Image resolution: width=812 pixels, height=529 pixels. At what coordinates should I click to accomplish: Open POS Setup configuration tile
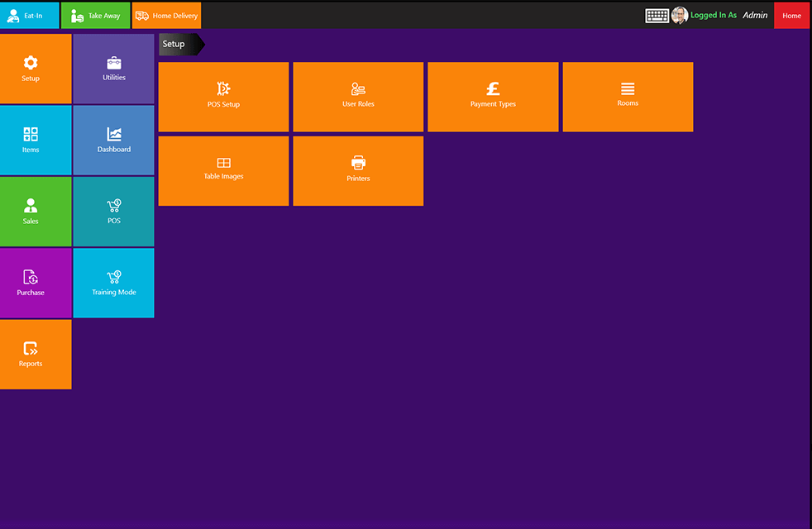[223, 97]
